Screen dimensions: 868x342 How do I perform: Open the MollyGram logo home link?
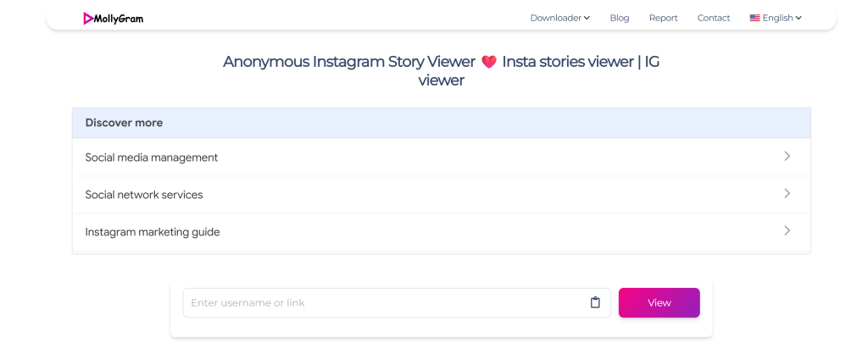tap(113, 19)
